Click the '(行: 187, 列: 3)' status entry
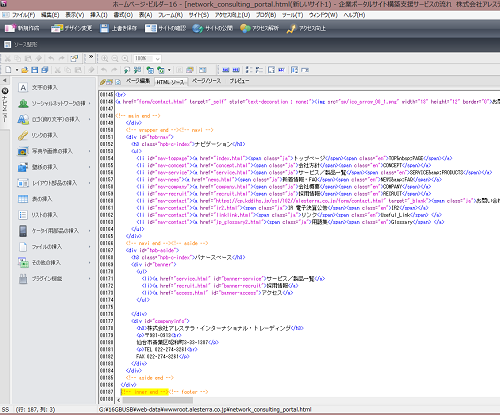Image resolution: width=500 pixels, height=415 pixels. tap(35, 409)
